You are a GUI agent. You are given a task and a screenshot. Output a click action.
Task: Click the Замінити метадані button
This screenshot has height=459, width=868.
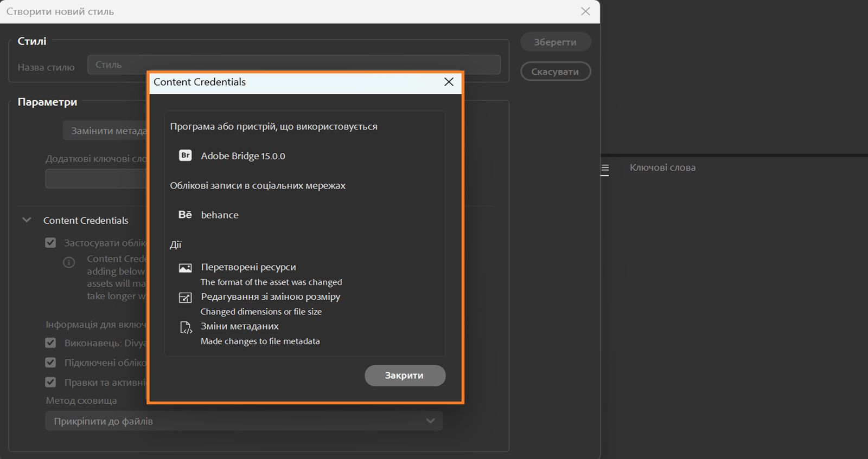105,131
